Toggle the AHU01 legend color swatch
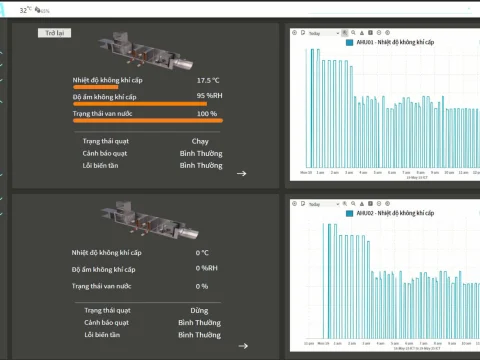 pos(349,42)
